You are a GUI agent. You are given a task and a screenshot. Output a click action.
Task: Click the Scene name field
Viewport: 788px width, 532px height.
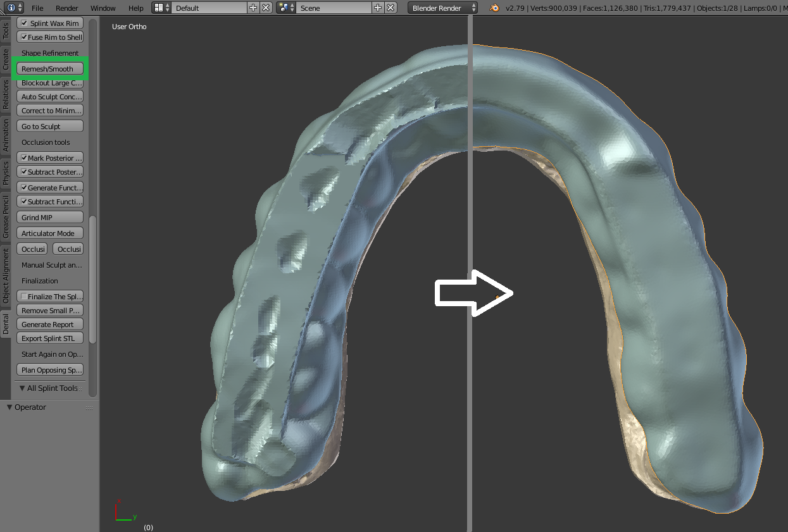[334, 8]
